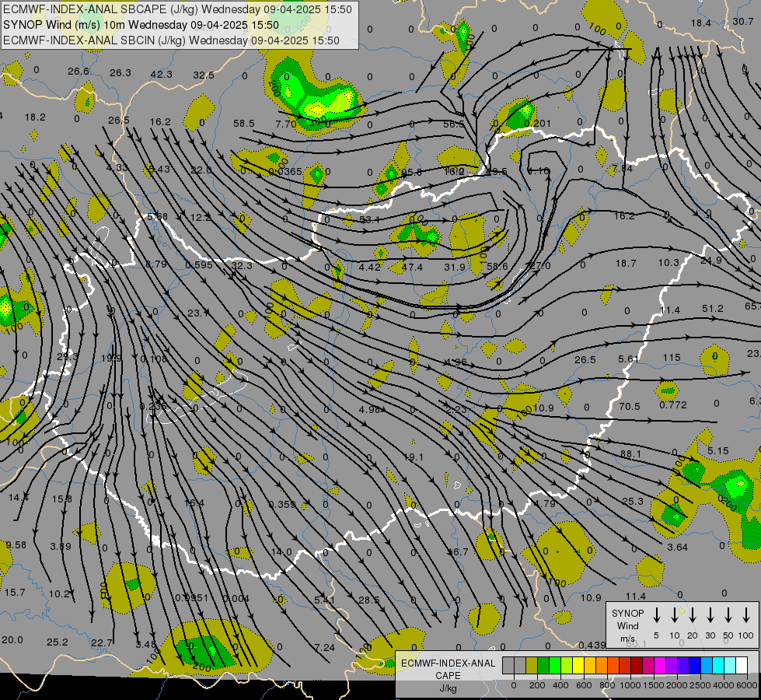Click the map value 4.98

[369, 410]
